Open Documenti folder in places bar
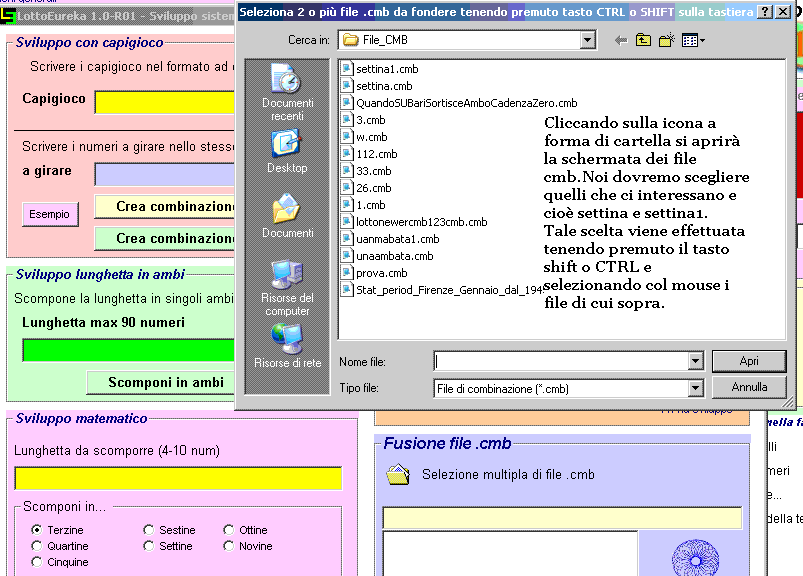This screenshot has height=576, width=803. tap(287, 216)
